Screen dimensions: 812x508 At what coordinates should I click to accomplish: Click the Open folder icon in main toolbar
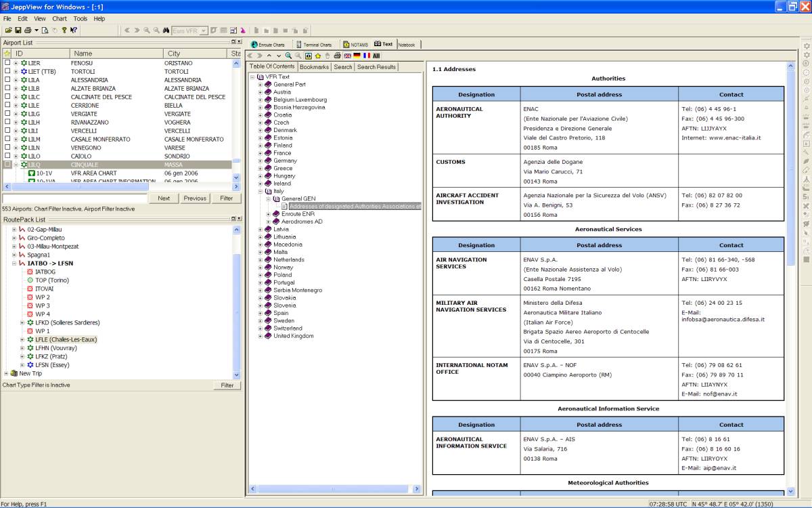pyautogui.click(x=8, y=30)
